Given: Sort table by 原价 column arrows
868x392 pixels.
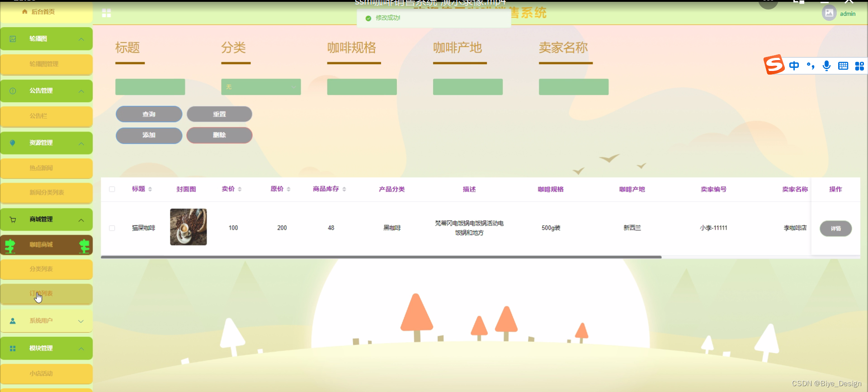Looking at the screenshot, I should coord(288,189).
